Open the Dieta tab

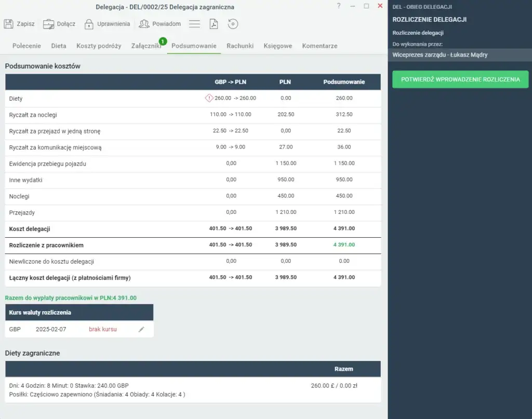[x=59, y=46]
